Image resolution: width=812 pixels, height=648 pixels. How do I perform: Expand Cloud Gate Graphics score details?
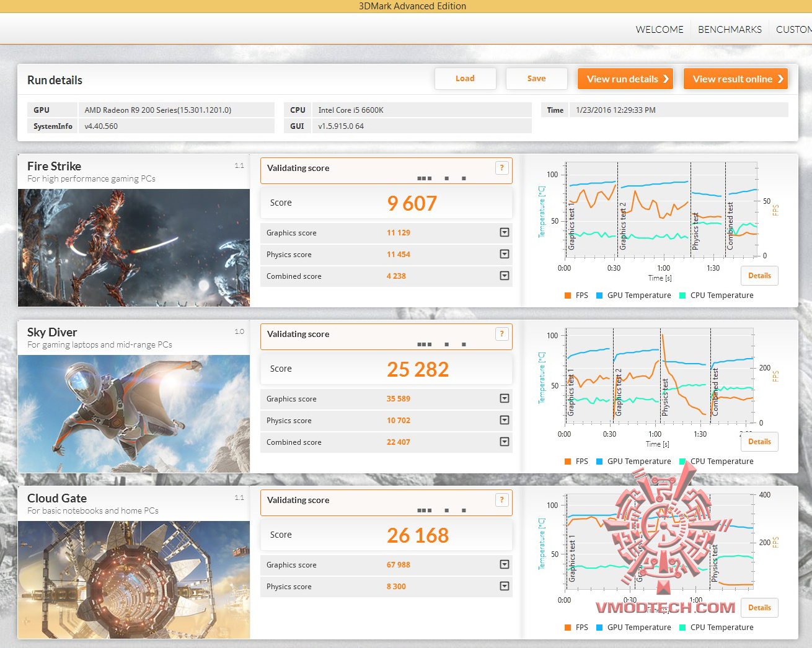[505, 564]
